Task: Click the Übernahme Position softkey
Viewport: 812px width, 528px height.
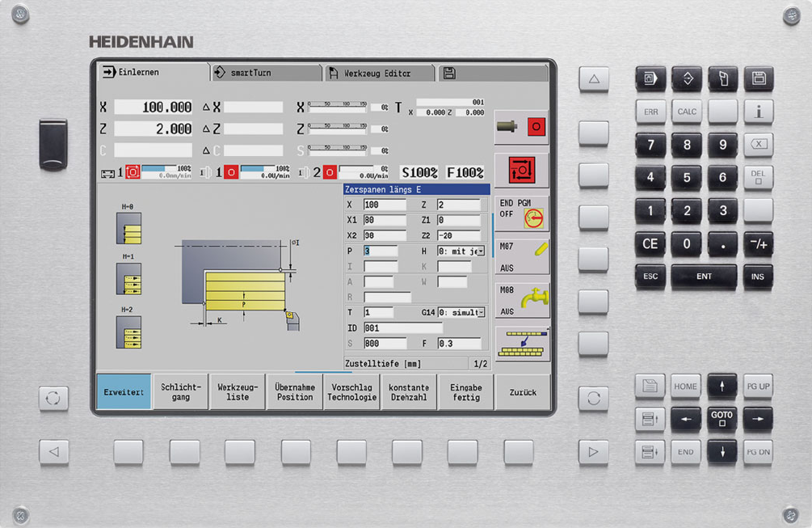Action: pyautogui.click(x=295, y=392)
